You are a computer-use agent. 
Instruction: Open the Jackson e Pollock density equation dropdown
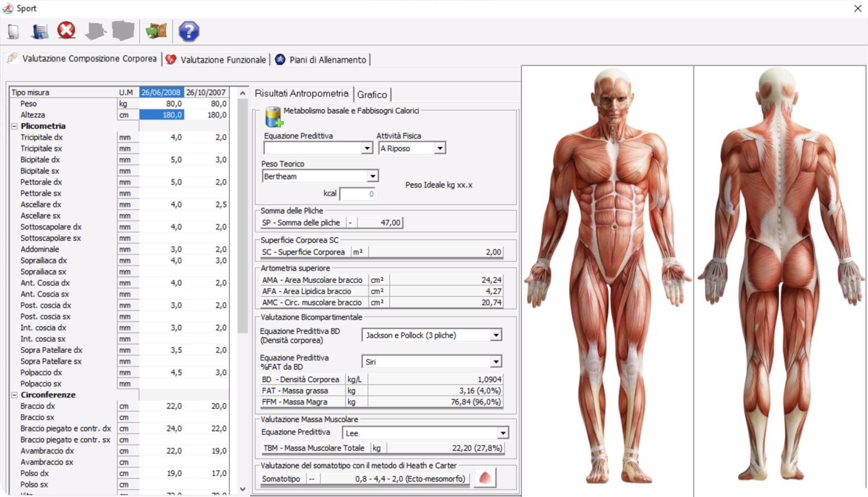coord(496,335)
